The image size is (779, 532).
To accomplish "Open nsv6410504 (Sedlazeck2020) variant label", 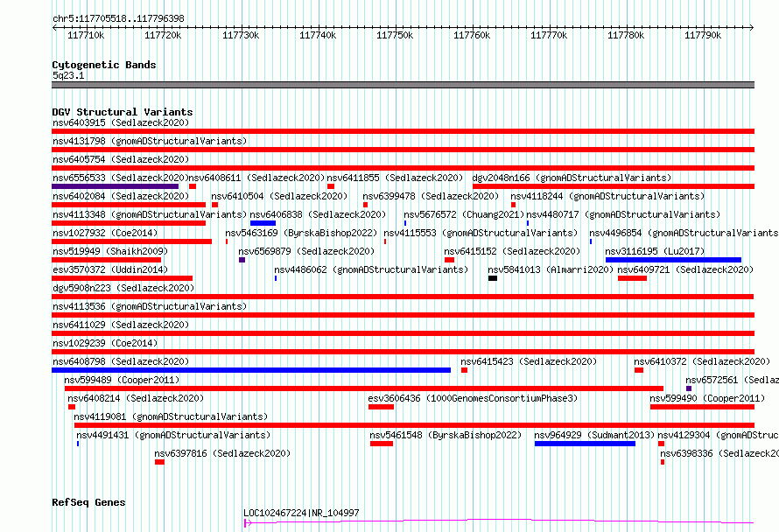I will coord(280,196).
